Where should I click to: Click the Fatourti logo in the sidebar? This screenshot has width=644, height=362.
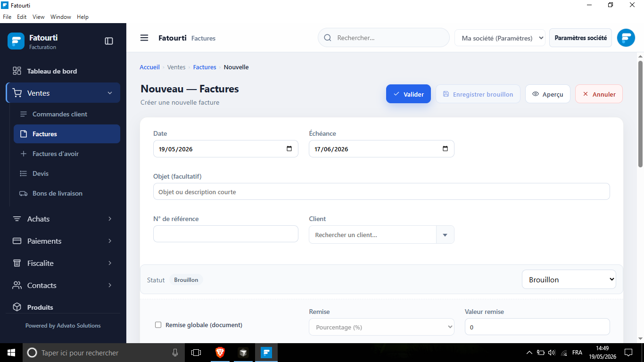(x=16, y=41)
